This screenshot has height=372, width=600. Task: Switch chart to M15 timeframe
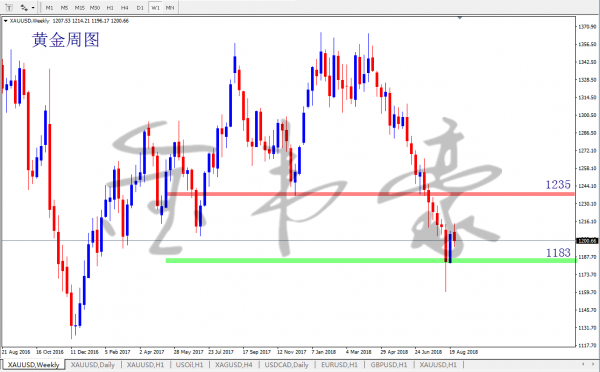(x=80, y=7)
